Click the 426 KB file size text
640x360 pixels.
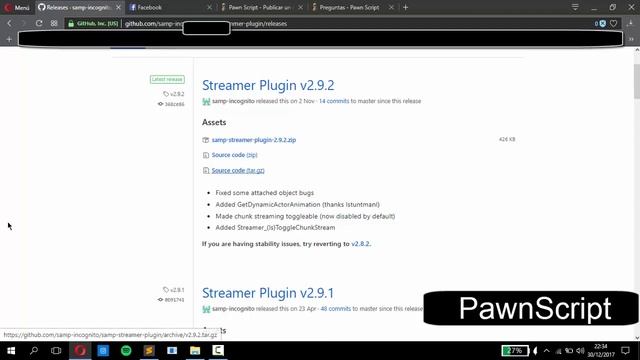coord(507,140)
